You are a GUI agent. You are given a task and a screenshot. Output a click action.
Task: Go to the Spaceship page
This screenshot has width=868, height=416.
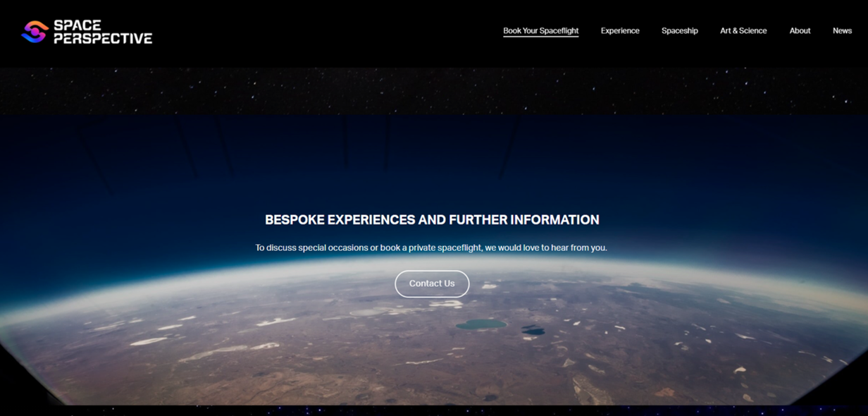680,31
